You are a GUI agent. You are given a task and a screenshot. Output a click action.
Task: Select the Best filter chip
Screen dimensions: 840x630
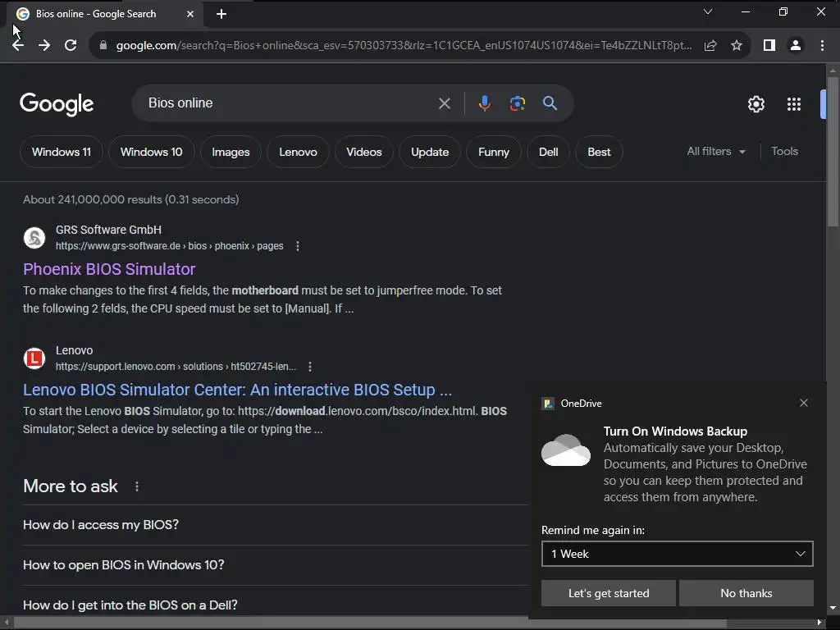click(x=599, y=152)
